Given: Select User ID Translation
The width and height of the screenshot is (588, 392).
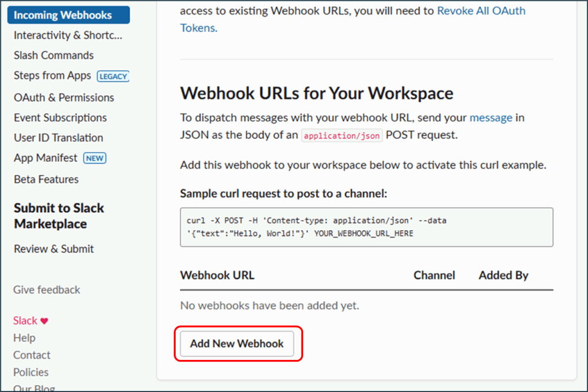Looking at the screenshot, I should 59,138.
